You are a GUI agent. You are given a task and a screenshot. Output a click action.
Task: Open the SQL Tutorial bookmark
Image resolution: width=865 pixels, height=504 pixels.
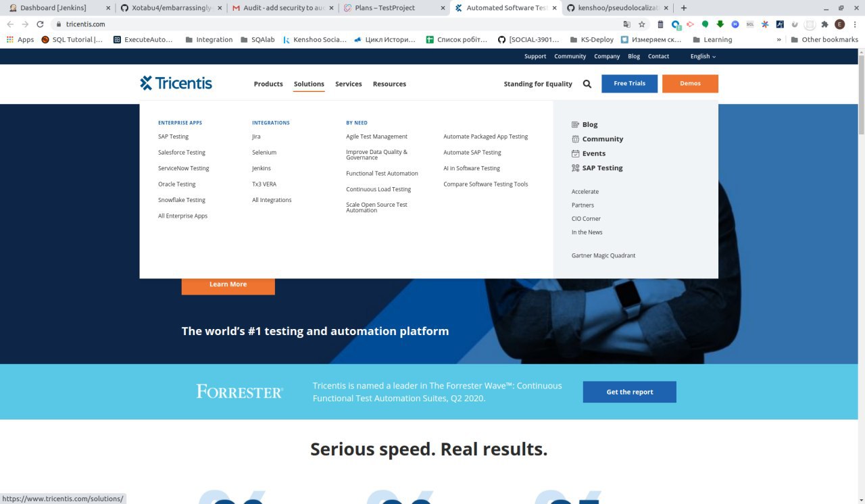[x=72, y=39]
